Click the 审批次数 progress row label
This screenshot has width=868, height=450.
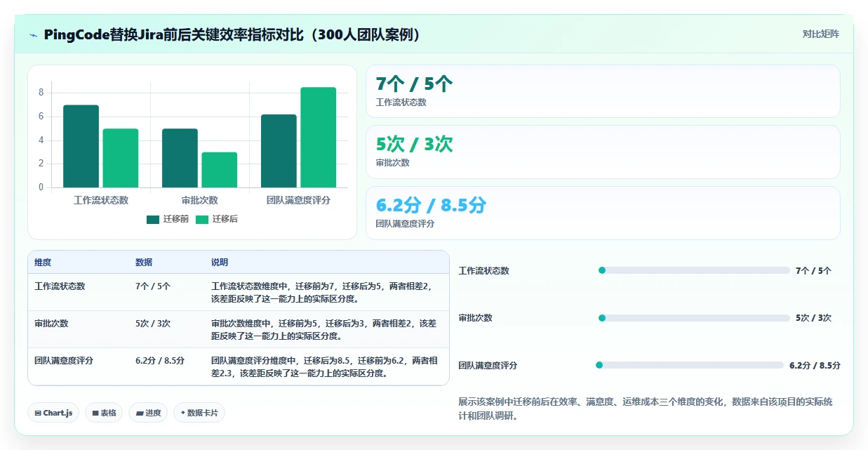[x=476, y=318]
